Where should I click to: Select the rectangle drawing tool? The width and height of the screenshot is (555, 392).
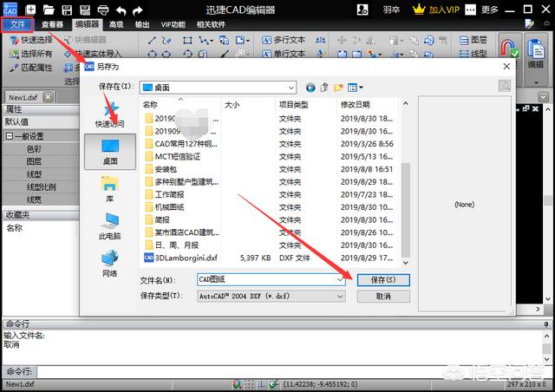click(x=187, y=41)
